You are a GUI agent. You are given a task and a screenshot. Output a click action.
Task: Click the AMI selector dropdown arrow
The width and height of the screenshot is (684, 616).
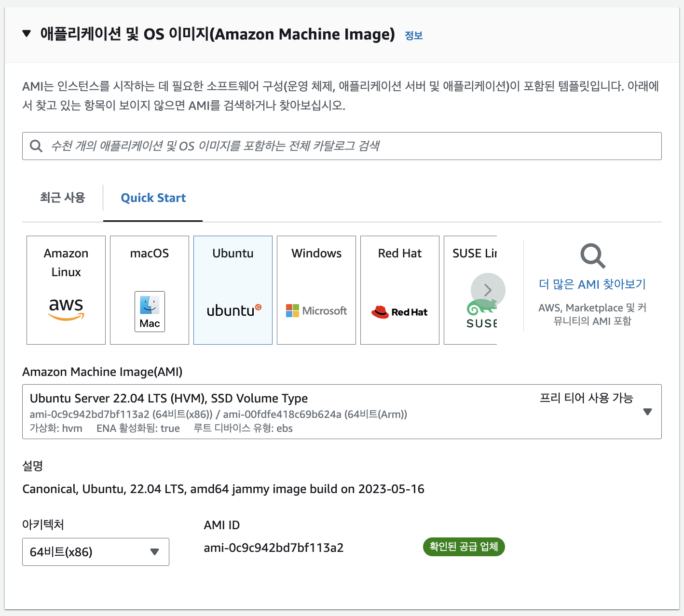[x=647, y=412]
